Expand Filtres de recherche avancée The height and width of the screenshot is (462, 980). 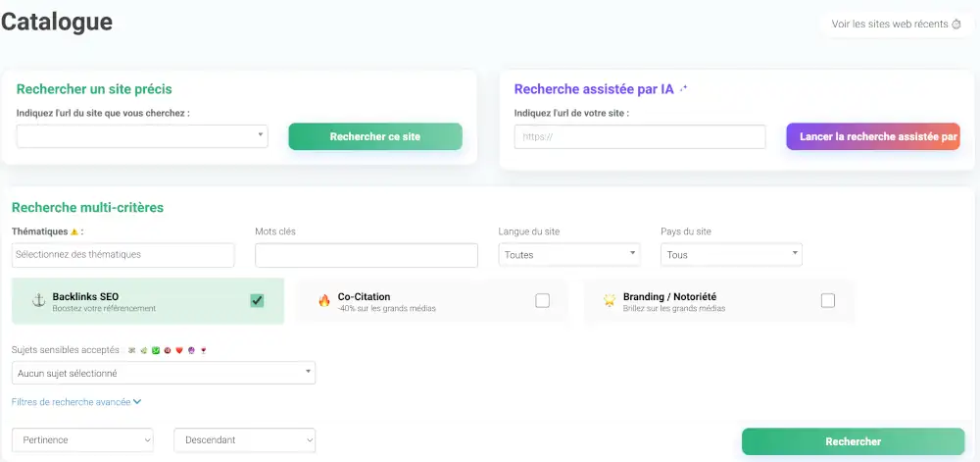pos(76,402)
